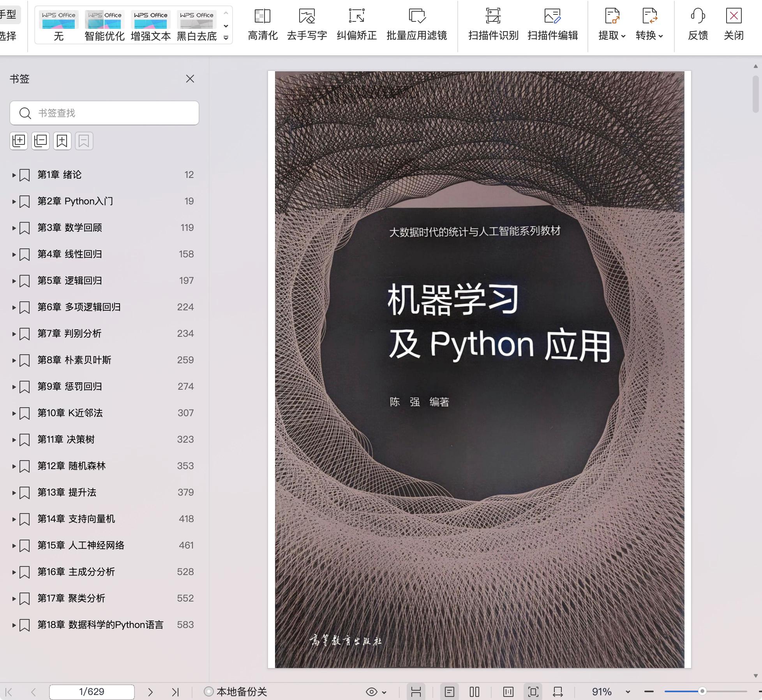Click the vertical scrollbar thumb
Viewport: 762px width, 700px height.
[x=756, y=94]
